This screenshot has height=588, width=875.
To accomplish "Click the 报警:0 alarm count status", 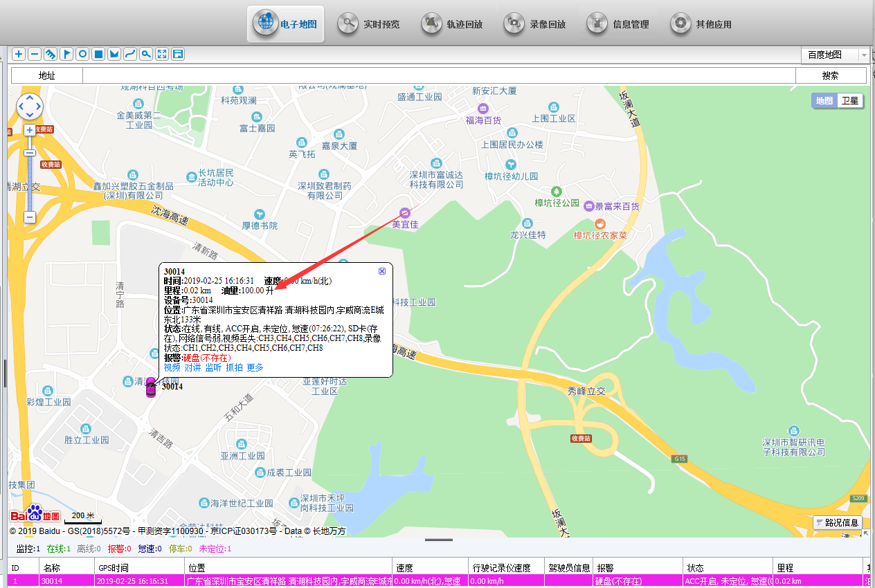I will tap(120, 549).
